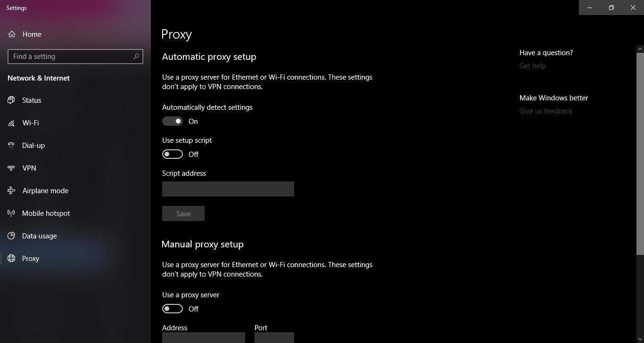Open Status via its globe icon
Image resolution: width=644 pixels, height=343 pixels.
(x=11, y=100)
